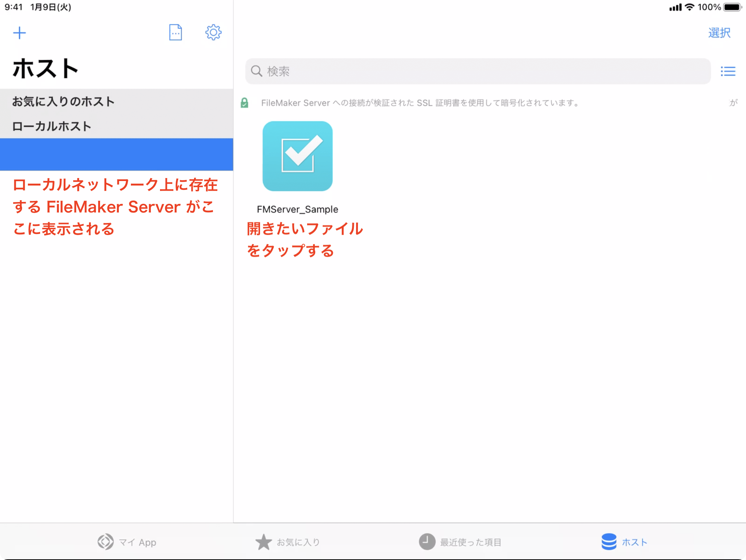Screen dimensions: 746x560
Task: Expand the ローカルホスト section
Action: coord(51,126)
